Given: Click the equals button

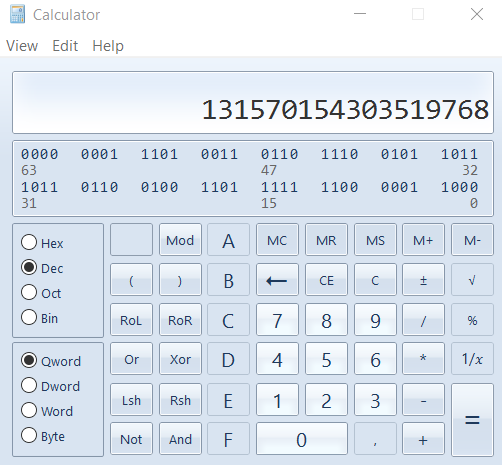Looking at the screenshot, I should pyautogui.click(x=472, y=419).
